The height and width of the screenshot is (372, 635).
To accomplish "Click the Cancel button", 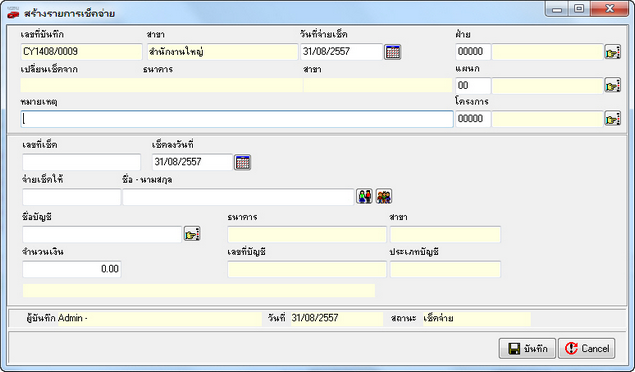I will point(587,349).
